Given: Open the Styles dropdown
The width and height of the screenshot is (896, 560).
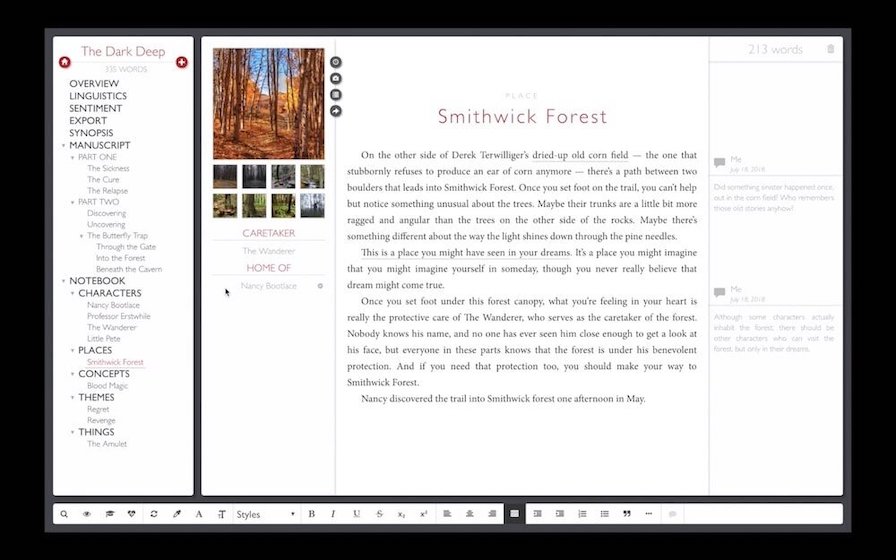Looking at the screenshot, I should click(x=266, y=514).
